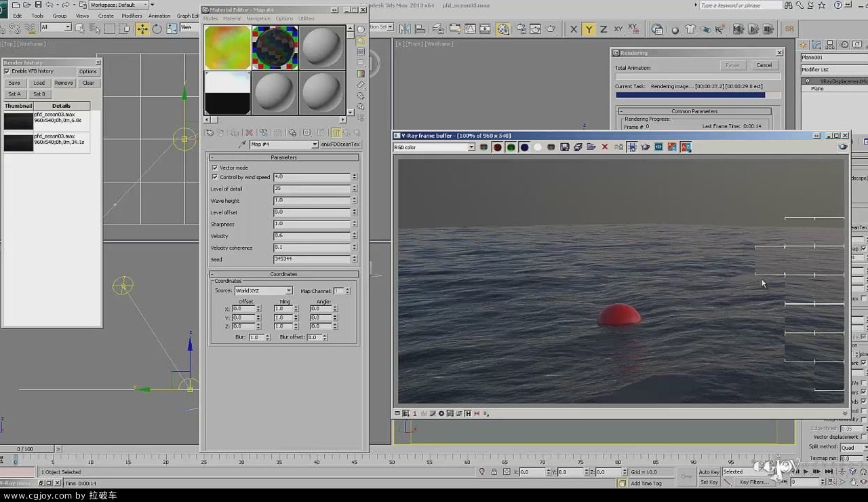Click the VRayFDOceanTex map type button
The width and height of the screenshot is (868, 502).
click(x=340, y=144)
